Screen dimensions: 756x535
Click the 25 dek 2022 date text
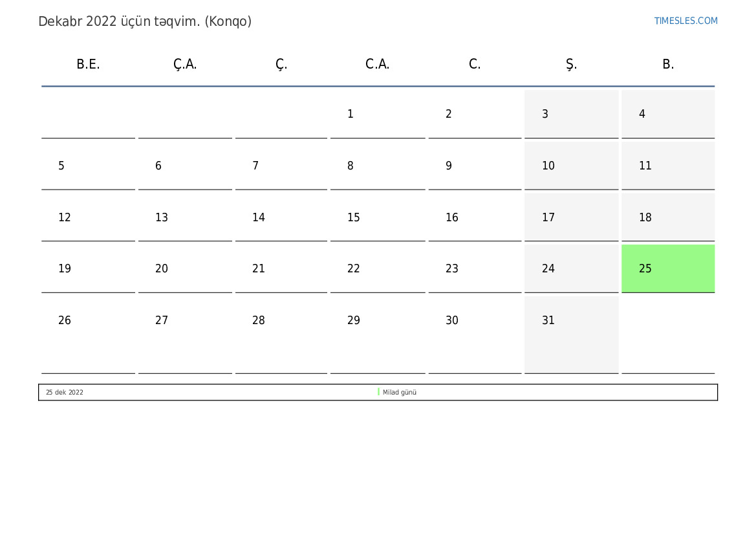(x=64, y=393)
